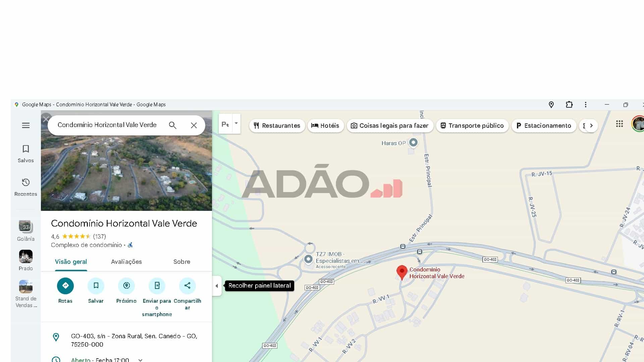Open Recentes history
Viewport: 644px width, 362px height.
(x=26, y=187)
